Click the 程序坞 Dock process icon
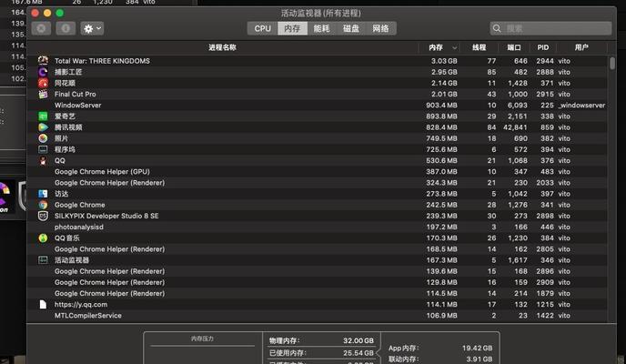The width and height of the screenshot is (626, 364). click(x=43, y=149)
